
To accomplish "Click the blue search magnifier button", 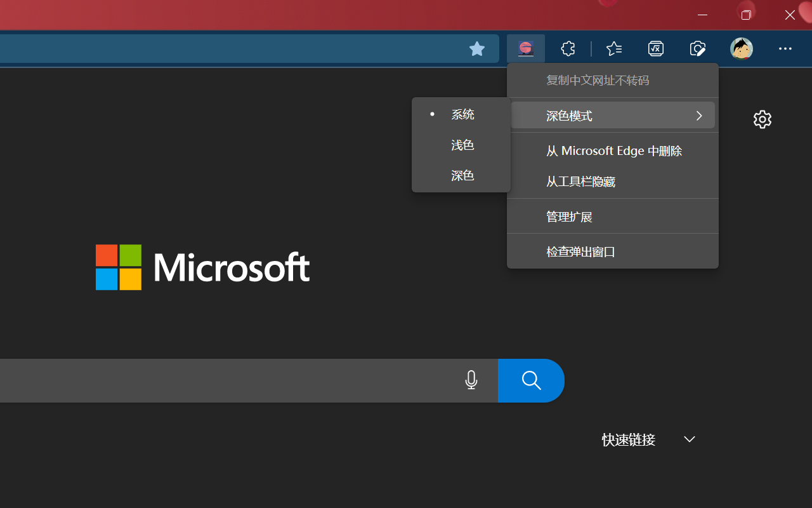I will [531, 380].
